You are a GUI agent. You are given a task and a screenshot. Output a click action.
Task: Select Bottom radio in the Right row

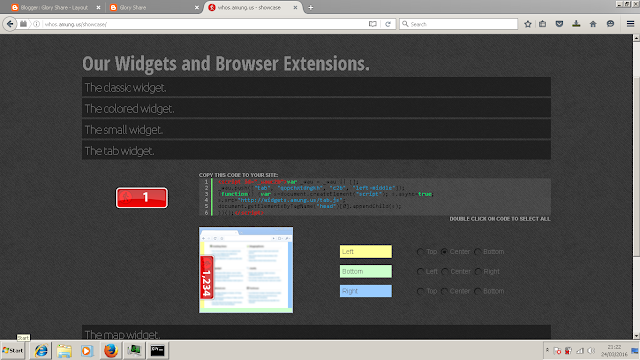[478, 291]
